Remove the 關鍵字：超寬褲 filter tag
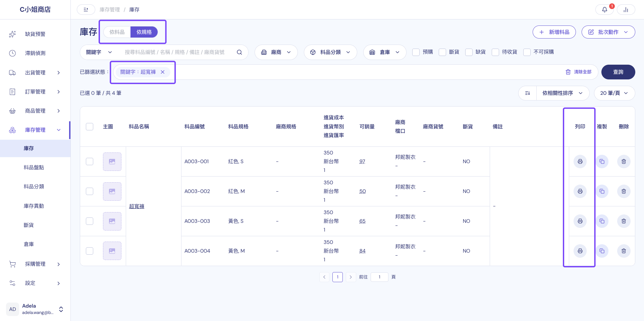This screenshot has height=321, width=644. tap(163, 72)
